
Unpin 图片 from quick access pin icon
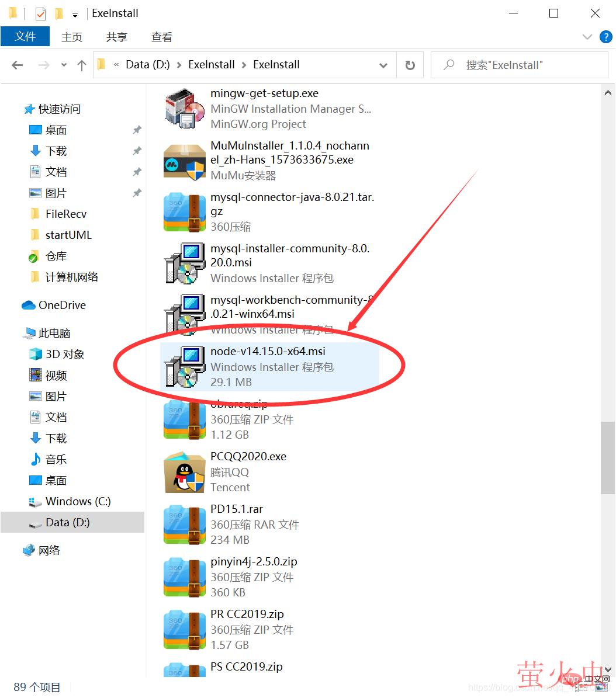coord(137,193)
